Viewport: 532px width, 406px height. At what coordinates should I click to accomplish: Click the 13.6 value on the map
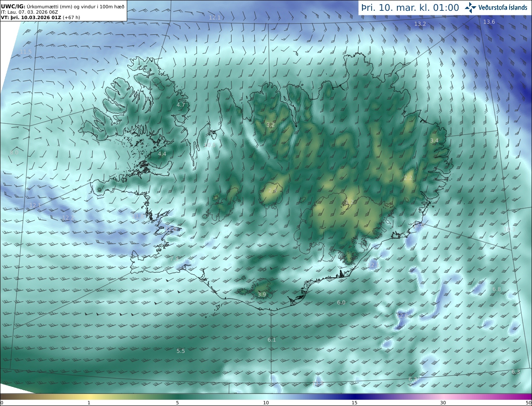click(489, 22)
